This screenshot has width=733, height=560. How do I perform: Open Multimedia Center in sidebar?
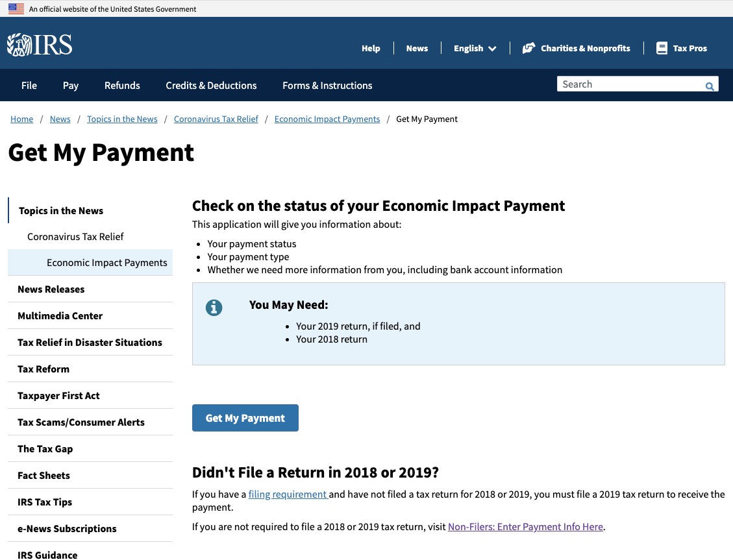(x=60, y=316)
